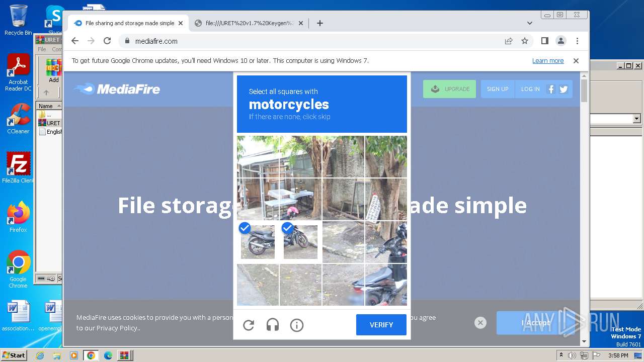The image size is (644, 362).
Task: Reload the MediaFire page
Action: pos(107,41)
